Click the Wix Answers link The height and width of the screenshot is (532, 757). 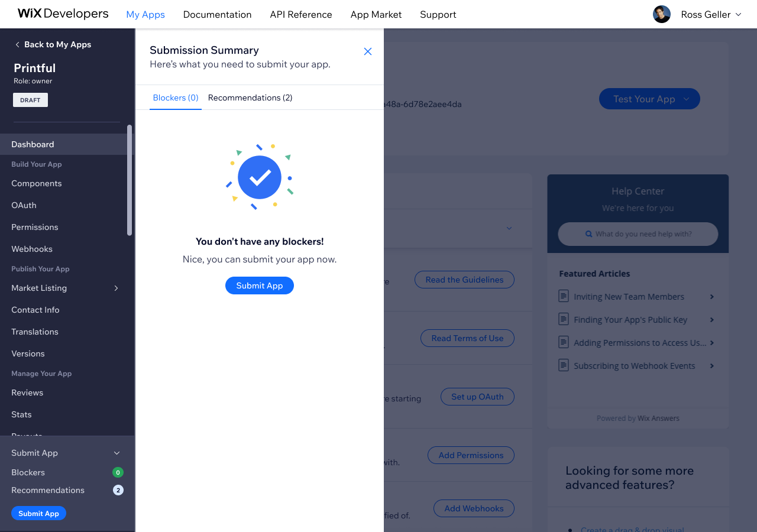[x=658, y=418]
